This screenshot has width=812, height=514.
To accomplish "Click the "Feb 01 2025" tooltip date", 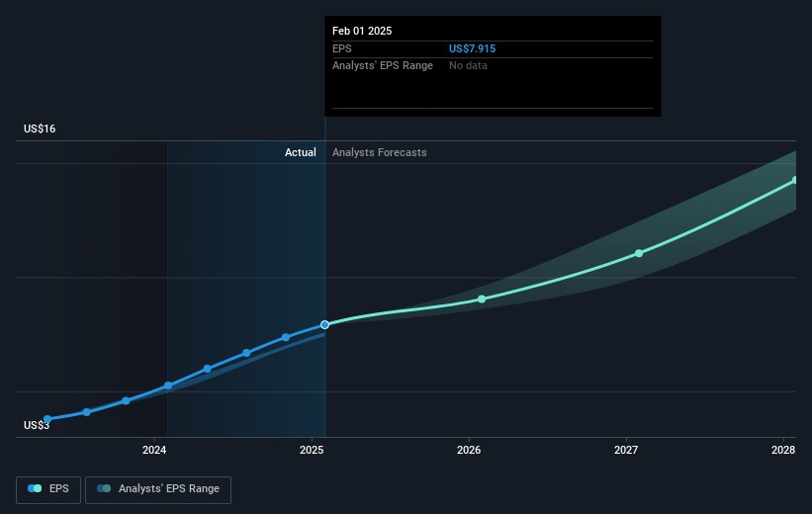I will [362, 31].
